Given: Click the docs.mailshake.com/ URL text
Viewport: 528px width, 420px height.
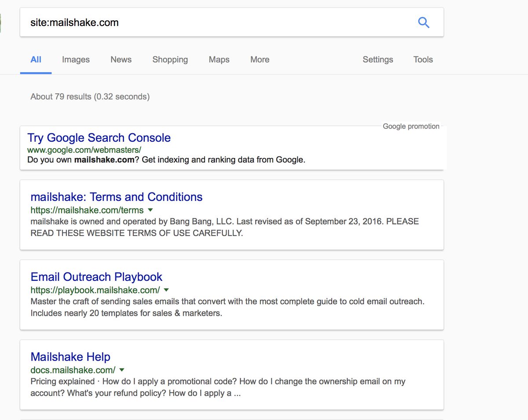Looking at the screenshot, I should coord(73,370).
